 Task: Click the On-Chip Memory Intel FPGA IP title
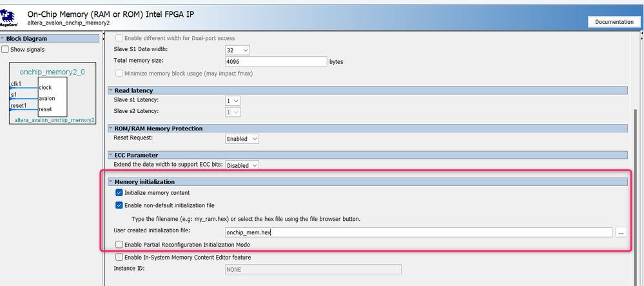[x=111, y=14]
